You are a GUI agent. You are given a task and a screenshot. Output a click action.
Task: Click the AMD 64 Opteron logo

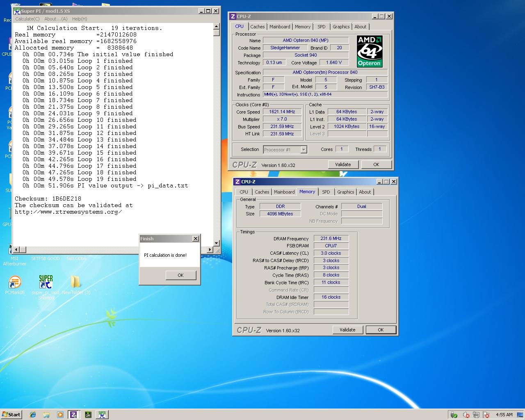coord(370,51)
